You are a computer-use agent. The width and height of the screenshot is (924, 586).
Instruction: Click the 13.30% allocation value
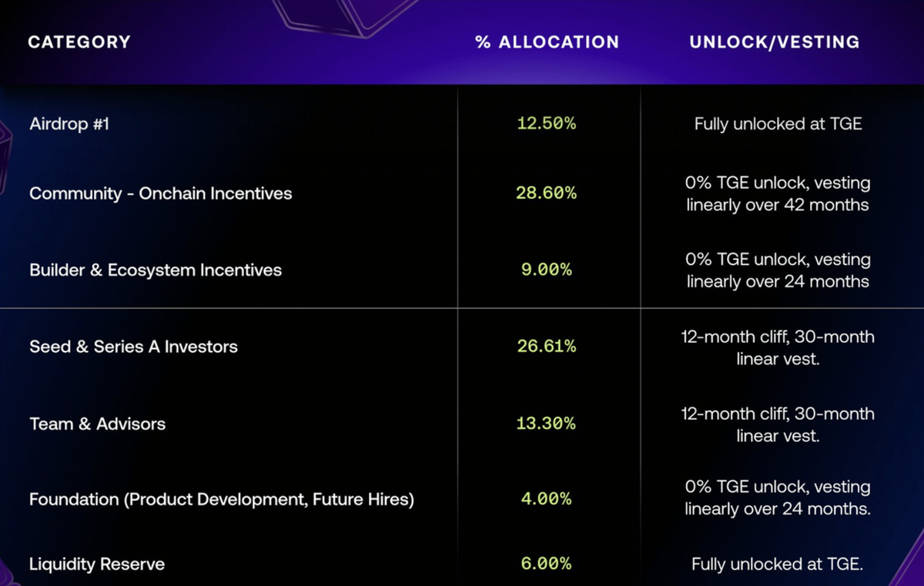click(x=547, y=424)
